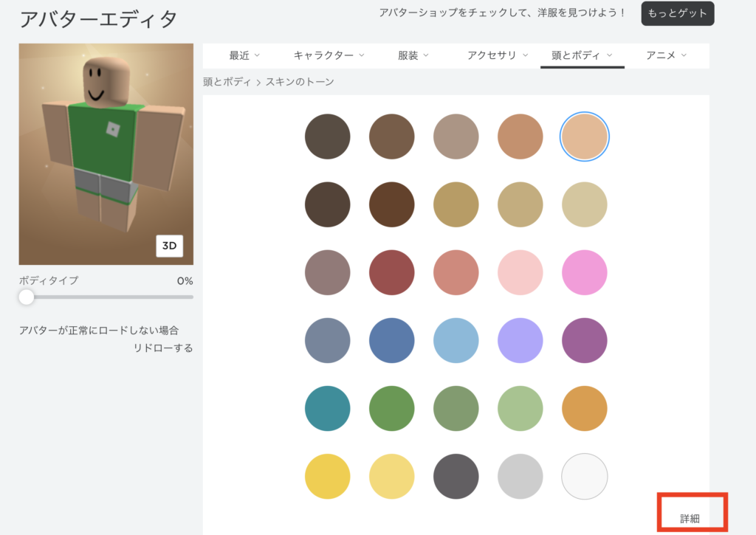This screenshot has width=756, height=535.
Task: Select the pale light green swatch
Action: click(520, 408)
